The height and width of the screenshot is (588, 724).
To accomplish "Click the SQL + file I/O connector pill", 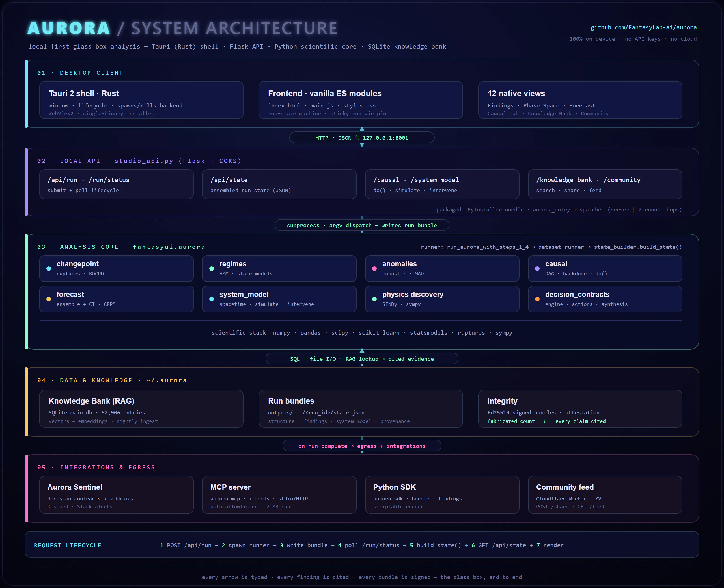I will pyautogui.click(x=362, y=359).
